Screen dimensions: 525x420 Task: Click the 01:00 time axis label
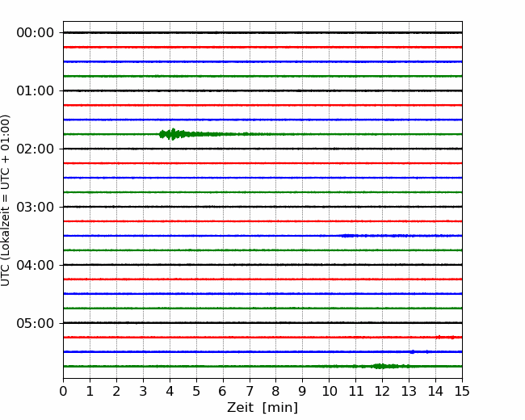(36, 90)
